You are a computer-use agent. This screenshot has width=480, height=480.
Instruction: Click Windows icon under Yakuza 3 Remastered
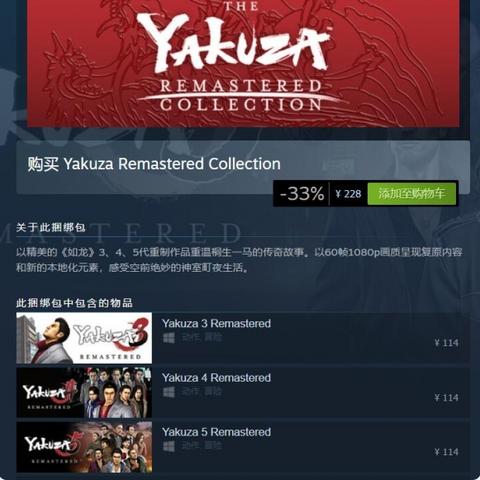click(169, 338)
